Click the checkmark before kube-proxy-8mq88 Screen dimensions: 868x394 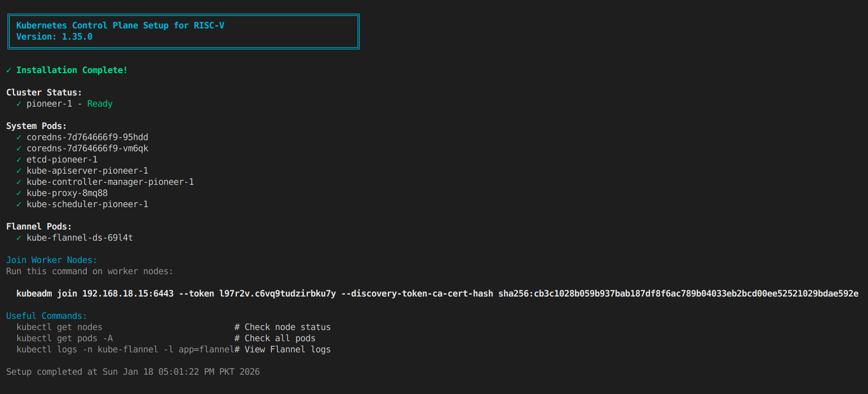point(19,193)
